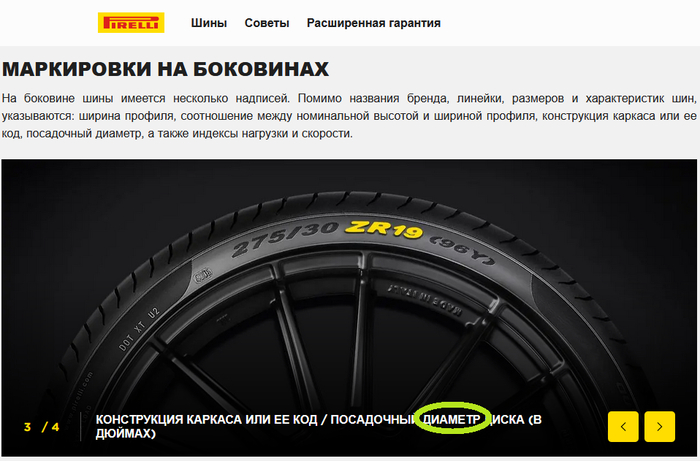Click the yellow ZR19 marking on tire

[384, 229]
